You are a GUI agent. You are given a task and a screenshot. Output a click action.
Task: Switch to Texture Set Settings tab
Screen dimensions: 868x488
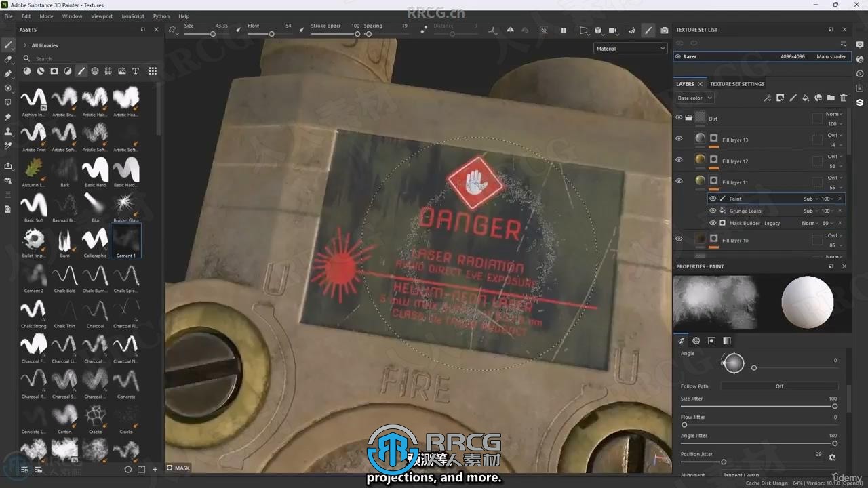[x=737, y=84]
